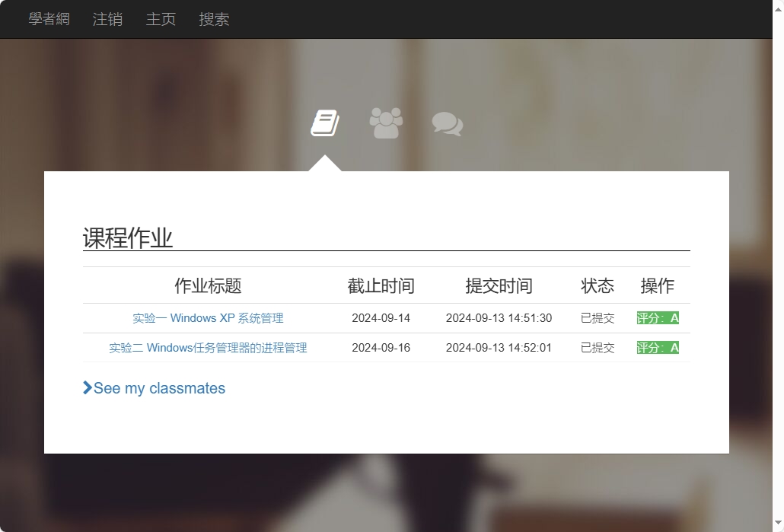
Task: Open assignment 实验二 Windows任务管理器的进程管理
Action: [x=209, y=347]
